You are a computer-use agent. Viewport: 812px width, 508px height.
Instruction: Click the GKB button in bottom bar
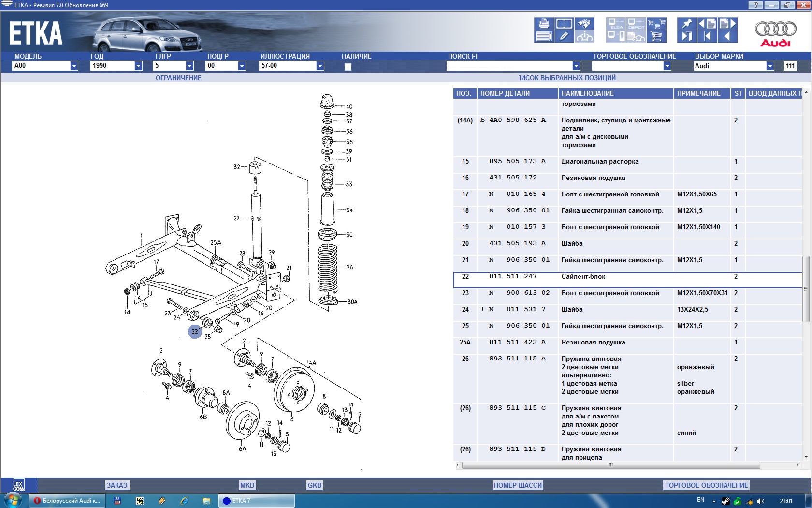click(x=314, y=485)
